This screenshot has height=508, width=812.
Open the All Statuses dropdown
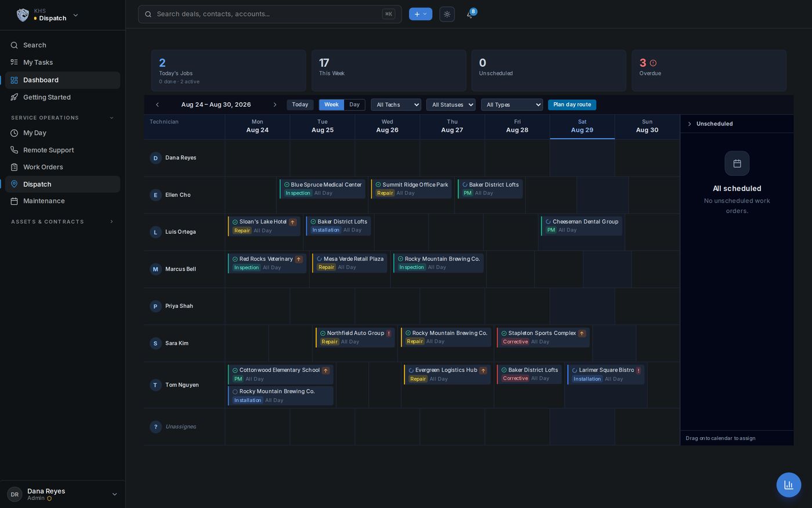pyautogui.click(x=451, y=105)
